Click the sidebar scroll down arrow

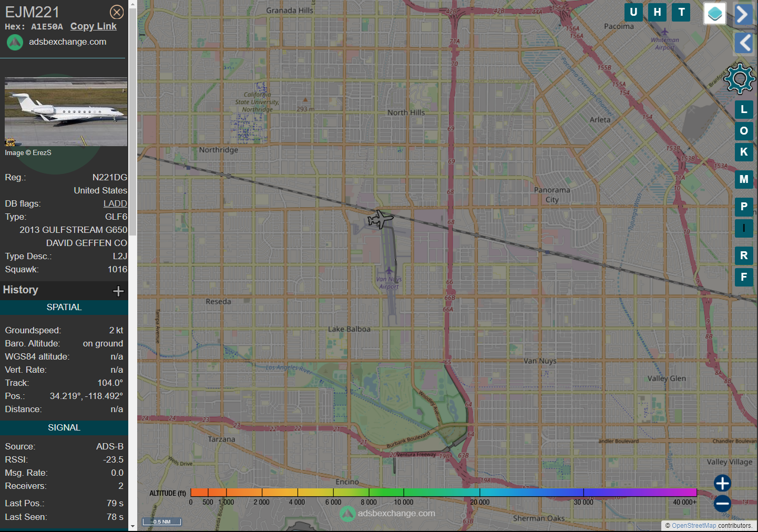tap(132, 526)
